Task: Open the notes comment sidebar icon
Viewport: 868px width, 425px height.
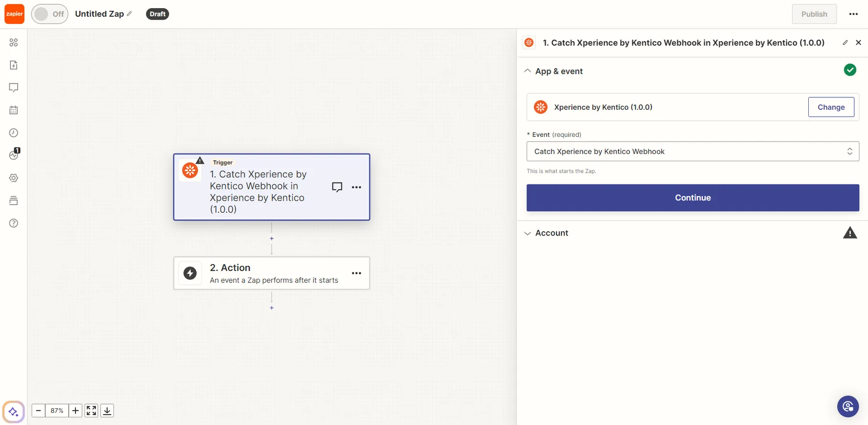Action: coord(13,87)
